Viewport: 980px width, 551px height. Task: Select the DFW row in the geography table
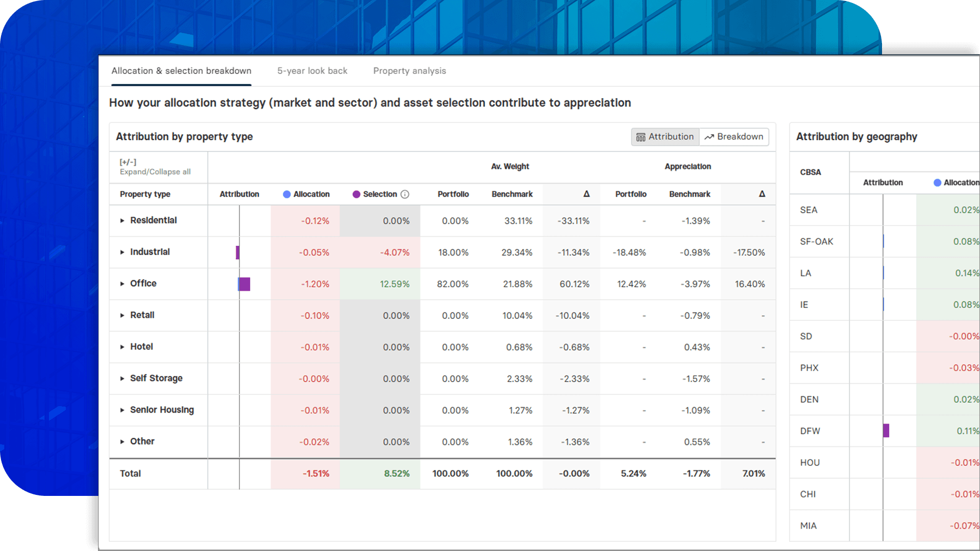[811, 431]
